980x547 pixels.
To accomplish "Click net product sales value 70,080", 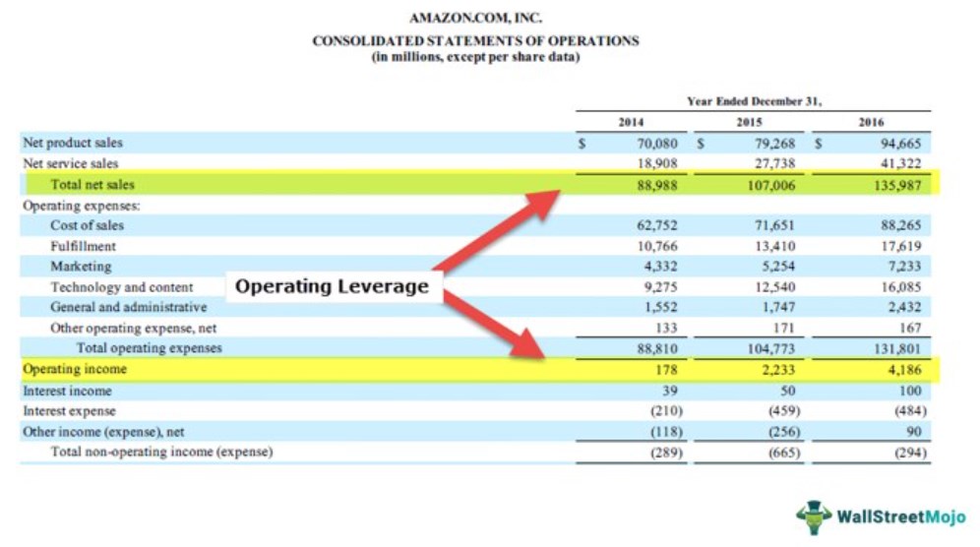I will point(657,144).
